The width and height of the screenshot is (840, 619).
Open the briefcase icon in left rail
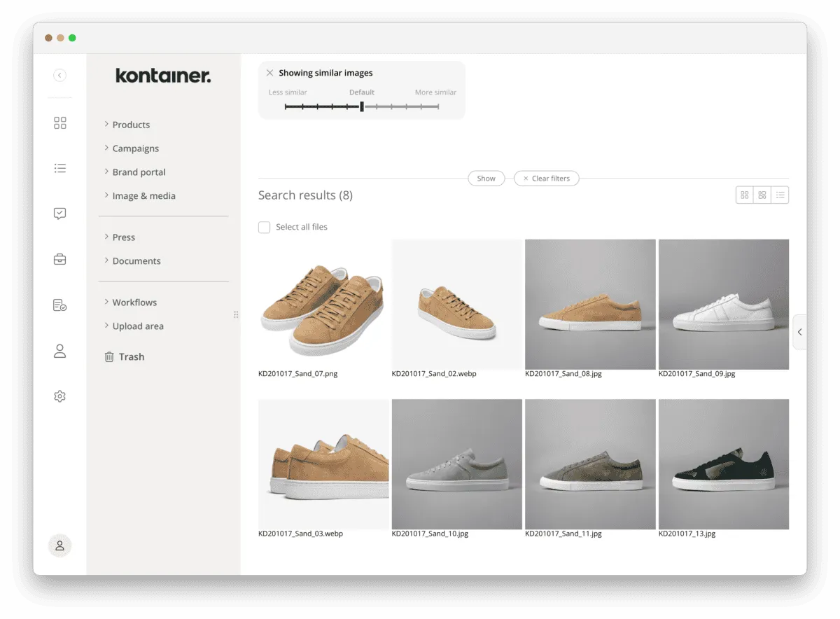coord(60,260)
